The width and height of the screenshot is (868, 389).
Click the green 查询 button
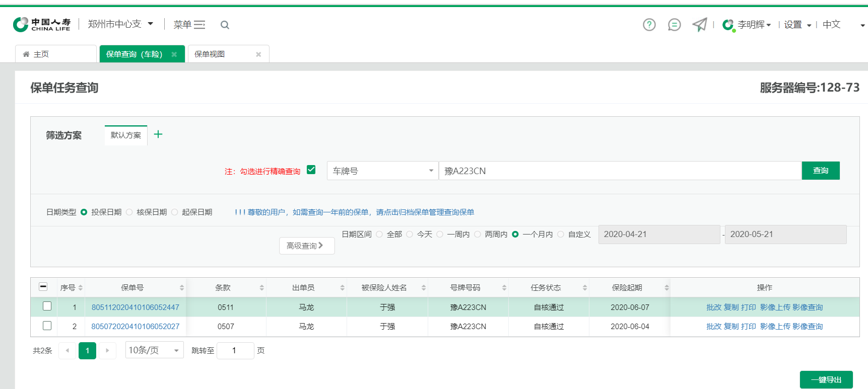[x=820, y=171]
